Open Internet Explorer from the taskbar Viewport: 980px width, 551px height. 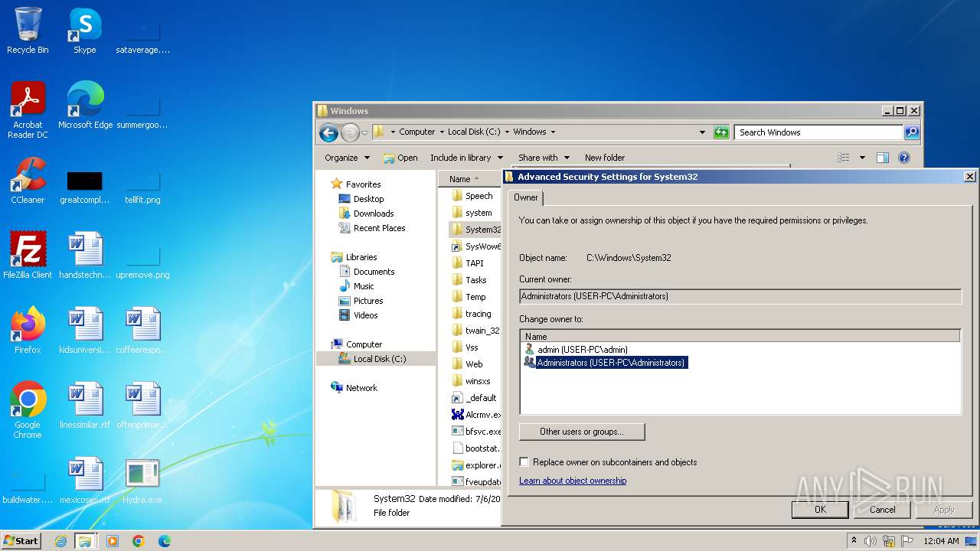click(x=60, y=541)
